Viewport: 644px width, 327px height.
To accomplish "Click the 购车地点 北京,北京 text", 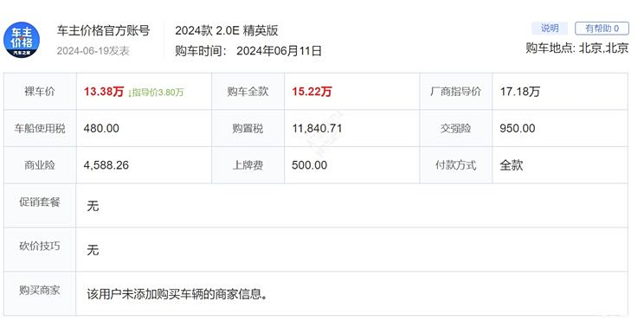I will pos(577,48).
